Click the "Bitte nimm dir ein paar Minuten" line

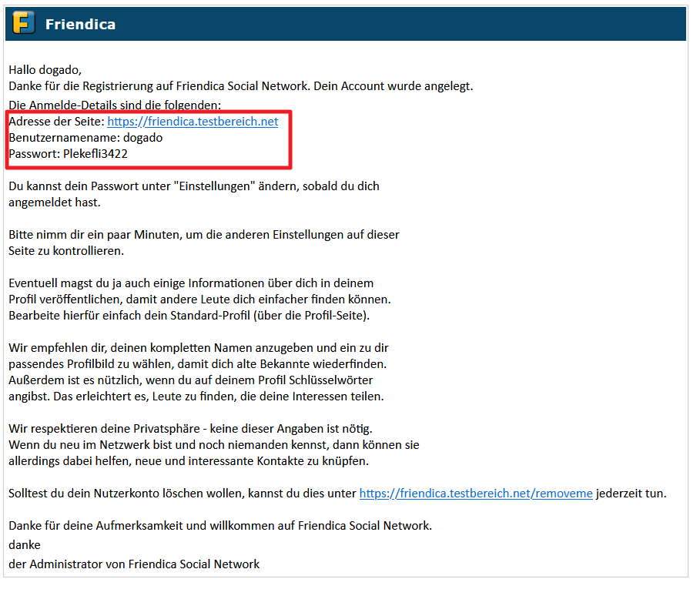coord(203,234)
